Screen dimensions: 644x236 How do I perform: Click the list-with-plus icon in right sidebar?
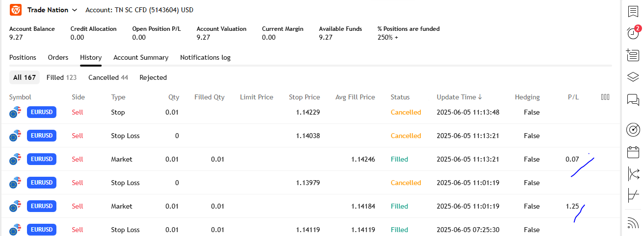click(633, 55)
